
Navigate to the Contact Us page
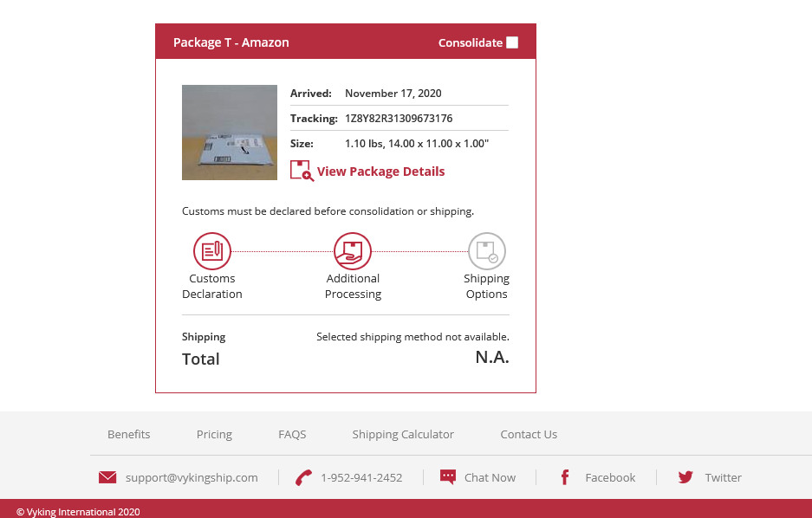coord(529,434)
